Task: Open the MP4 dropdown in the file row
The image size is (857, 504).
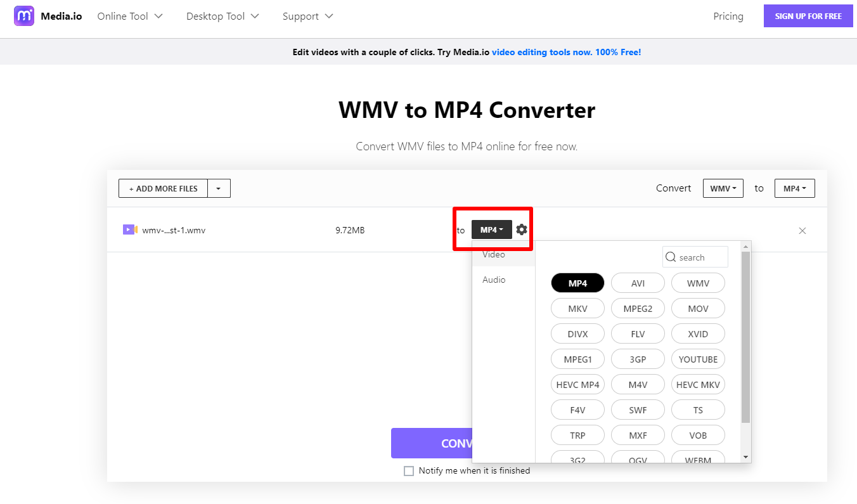Action: point(491,229)
